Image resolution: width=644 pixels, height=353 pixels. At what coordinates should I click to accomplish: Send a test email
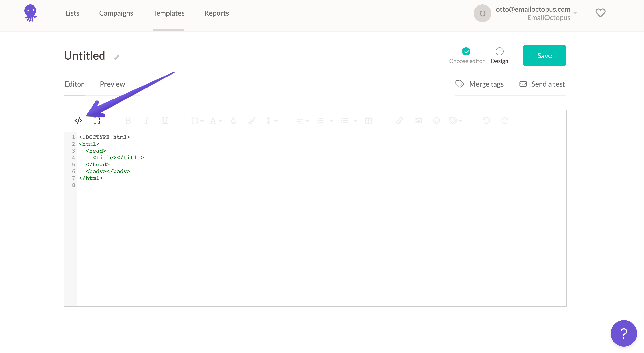(x=542, y=84)
